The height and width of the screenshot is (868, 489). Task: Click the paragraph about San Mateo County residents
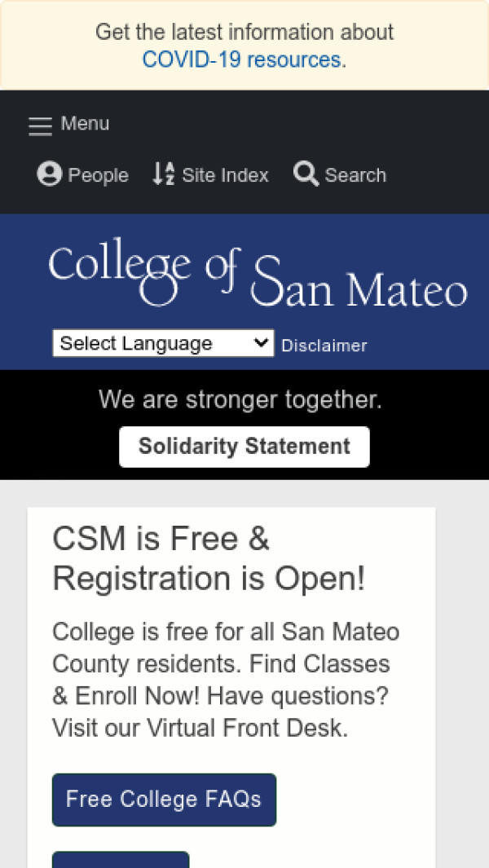click(227, 680)
